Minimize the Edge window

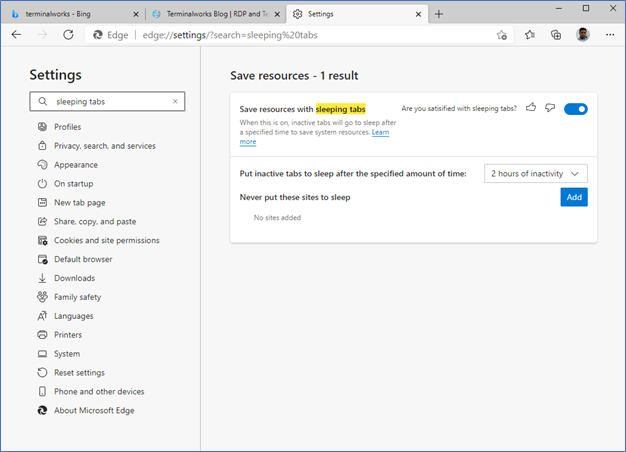point(559,8)
